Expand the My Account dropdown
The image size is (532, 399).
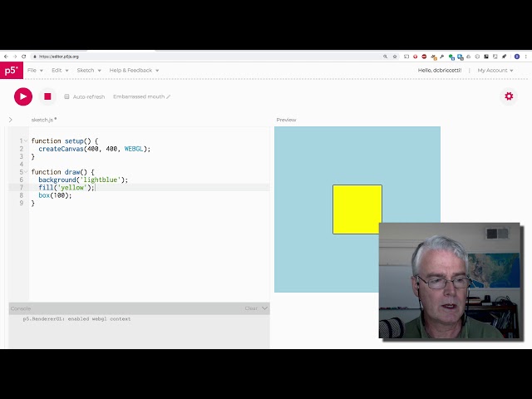pos(495,70)
